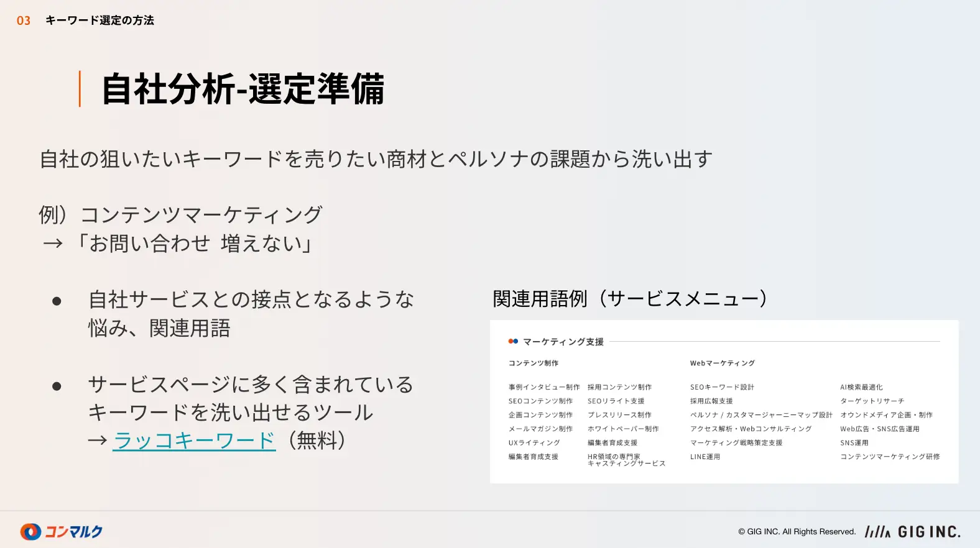Viewport: 980px width, 548px height.
Task: Click the SNS運用 service item
Action: click(x=854, y=443)
